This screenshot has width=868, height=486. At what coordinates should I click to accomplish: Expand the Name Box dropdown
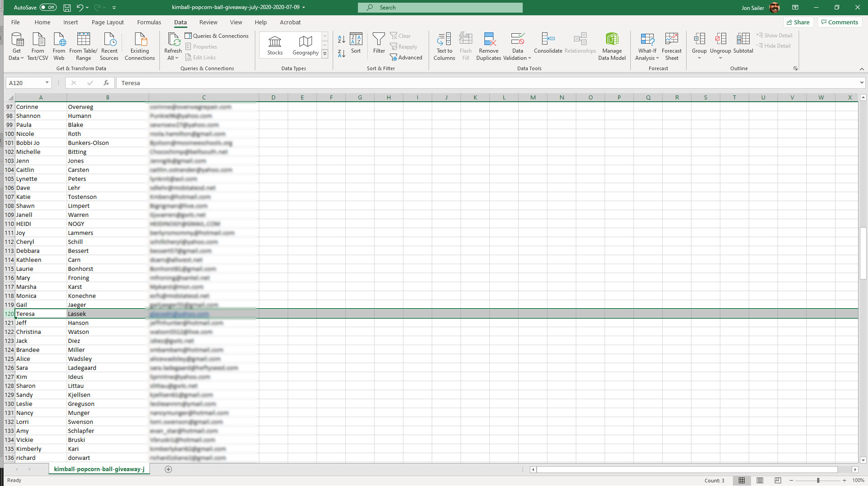[x=47, y=83]
